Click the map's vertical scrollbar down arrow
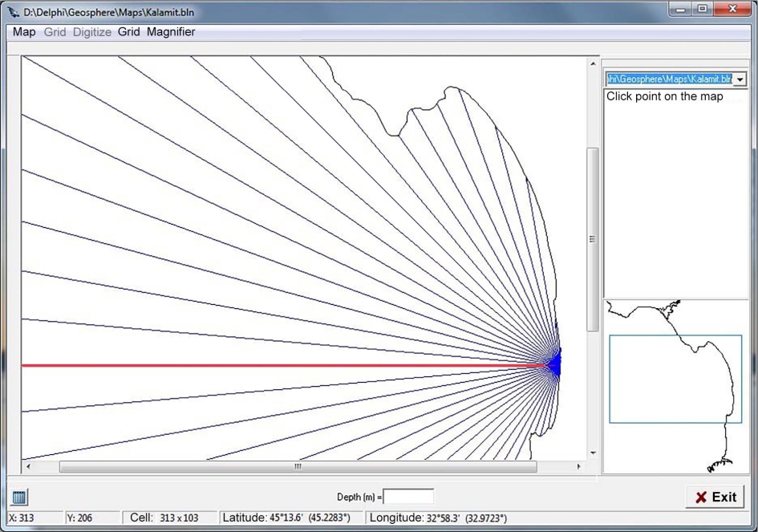758x532 pixels. [594, 453]
